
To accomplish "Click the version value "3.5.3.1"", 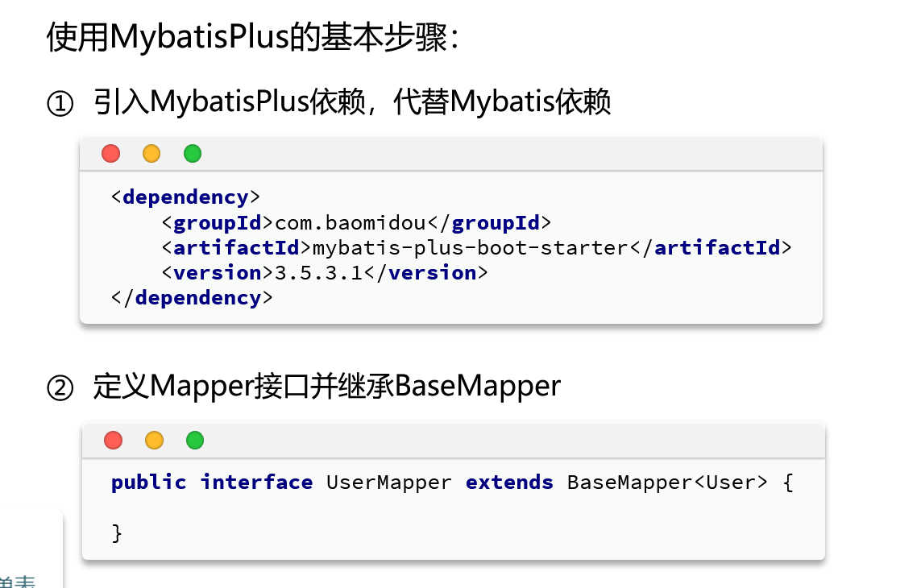I will (x=319, y=273).
